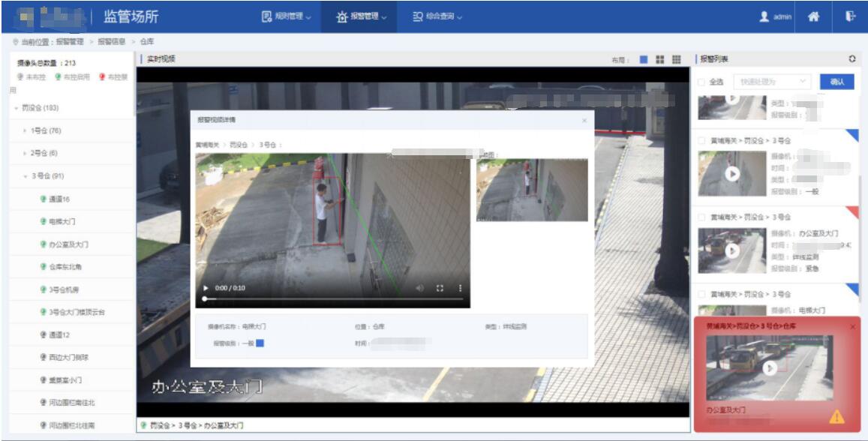Click 仓库 in the breadcrumb
This screenshot has height=441, width=868.
147,41
